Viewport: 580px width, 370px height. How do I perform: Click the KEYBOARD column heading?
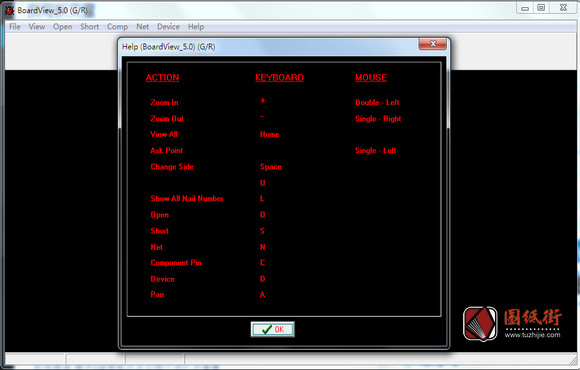[x=279, y=78]
